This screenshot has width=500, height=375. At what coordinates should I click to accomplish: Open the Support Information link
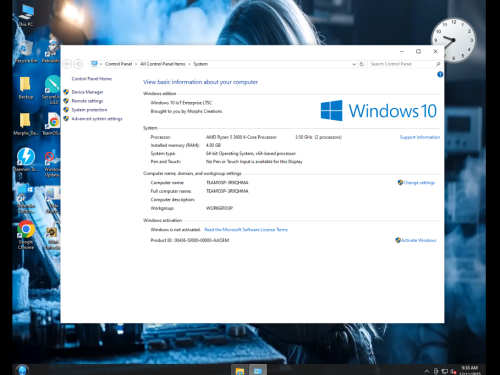(420, 137)
